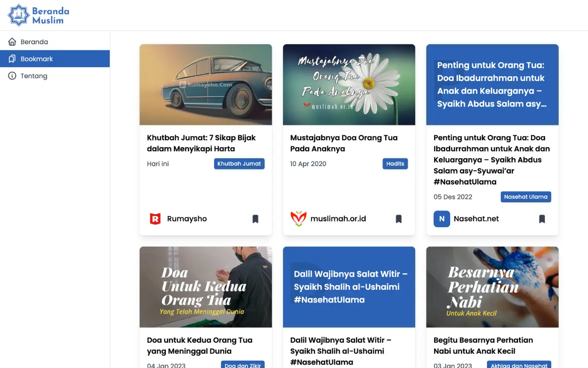Viewport: 588px width, 368px height.
Task: Click the Rumaysho source logo icon
Action: 155,219
